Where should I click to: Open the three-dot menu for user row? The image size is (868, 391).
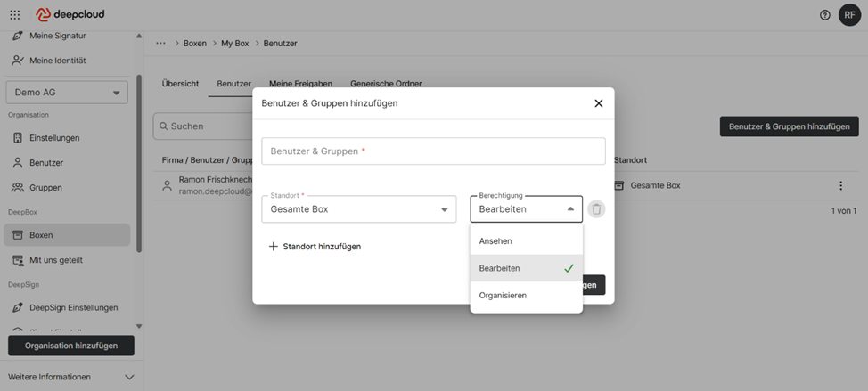839,185
